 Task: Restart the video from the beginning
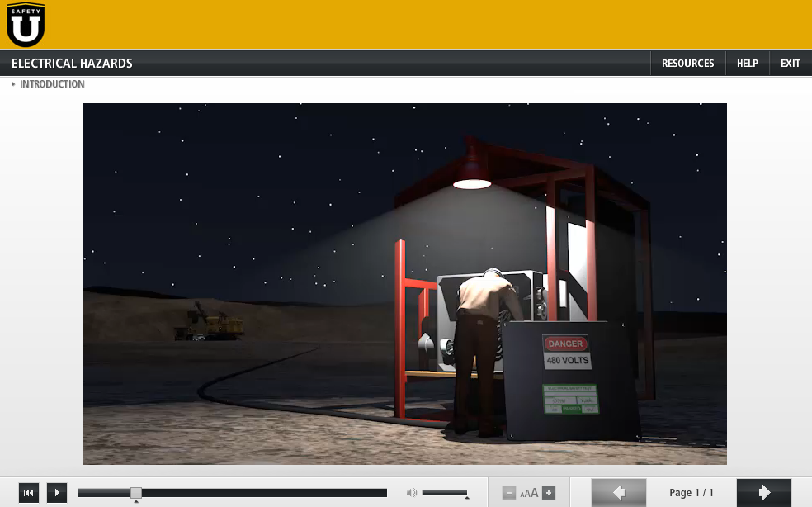29,492
